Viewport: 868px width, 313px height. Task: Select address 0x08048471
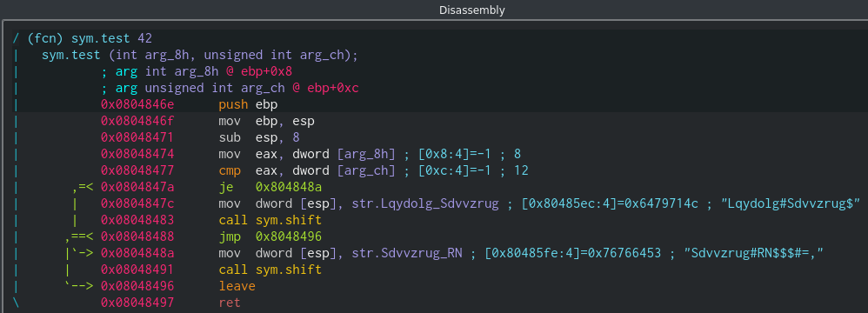pyautogui.click(x=137, y=137)
